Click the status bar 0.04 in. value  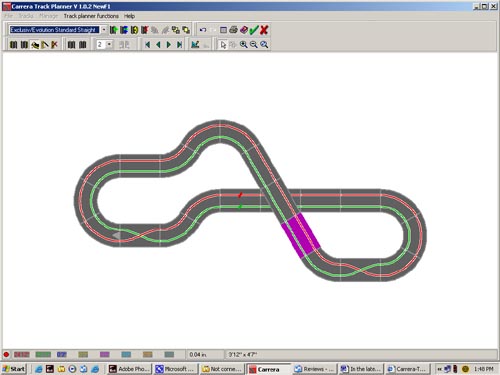[198, 354]
